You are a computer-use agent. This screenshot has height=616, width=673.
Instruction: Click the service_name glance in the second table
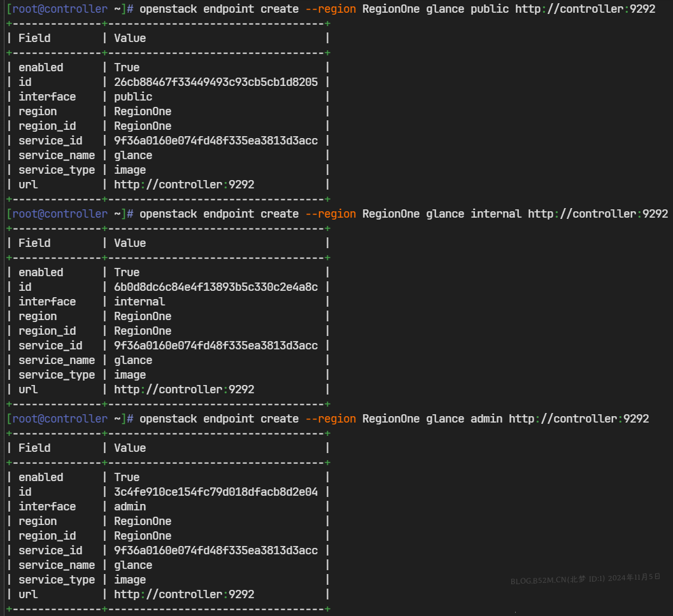coord(134,360)
